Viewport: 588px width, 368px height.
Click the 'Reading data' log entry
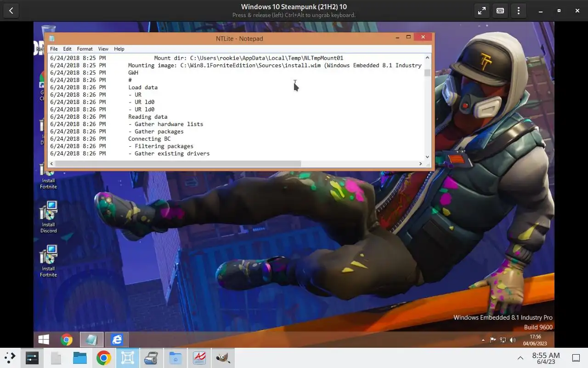148,117
